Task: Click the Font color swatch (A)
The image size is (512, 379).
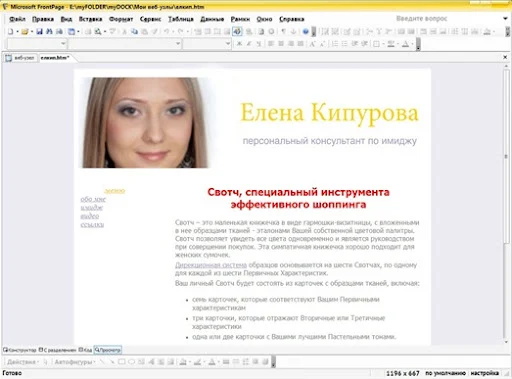Action: click(405, 44)
